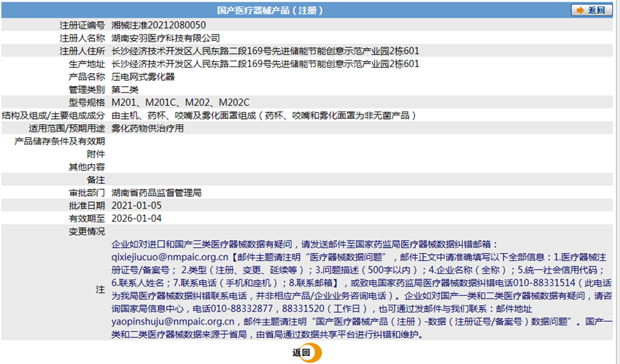Click the label 注册人名称
Image resolution: width=620 pixels, height=364 pixels.
(x=82, y=39)
